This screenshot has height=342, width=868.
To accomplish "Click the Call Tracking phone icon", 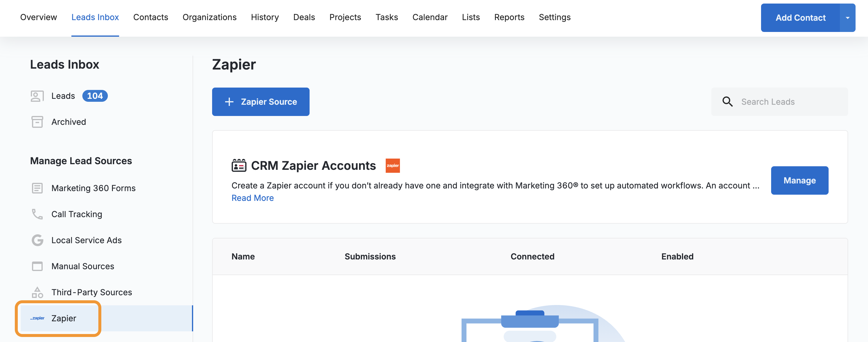I will 37,214.
